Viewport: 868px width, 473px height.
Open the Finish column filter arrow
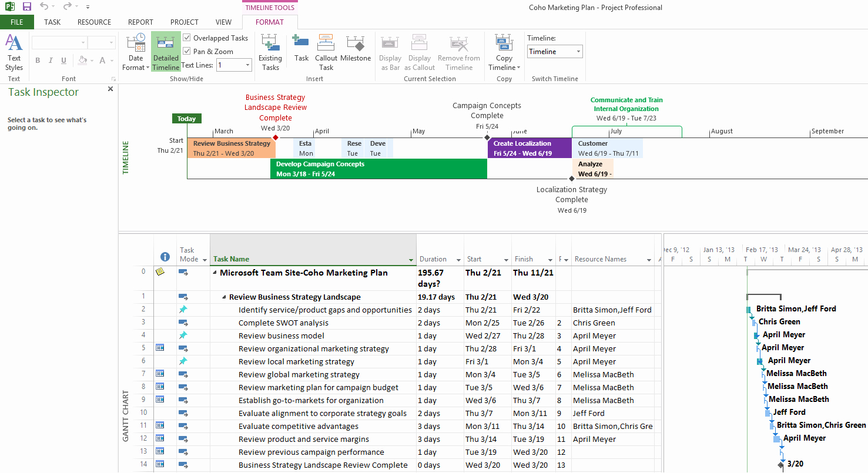click(x=550, y=260)
